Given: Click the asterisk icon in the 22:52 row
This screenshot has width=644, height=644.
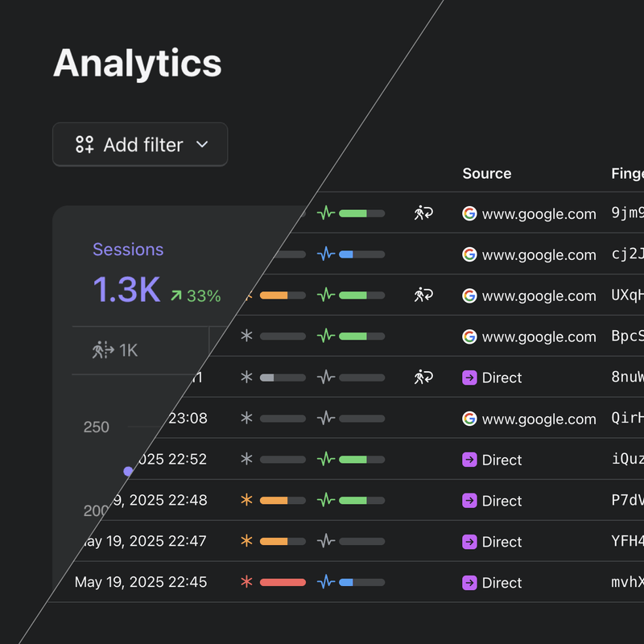Looking at the screenshot, I should point(246,459).
